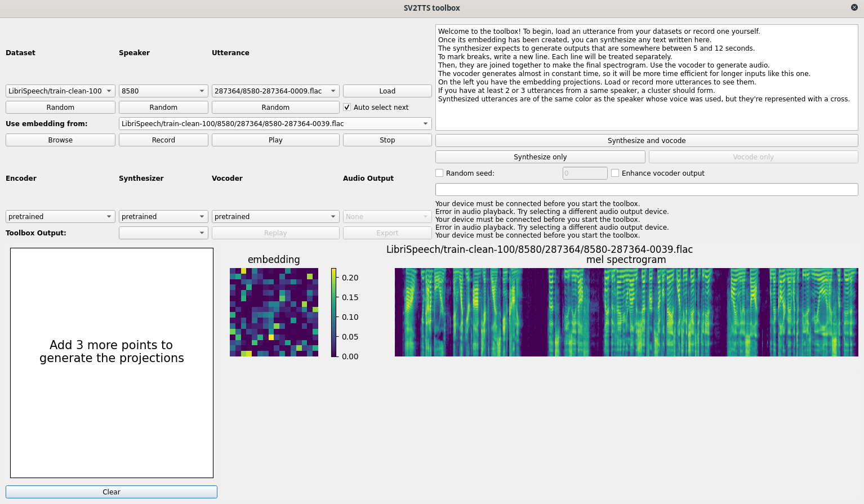The image size is (864, 504).
Task: Click the random seed number field
Action: 585,173
